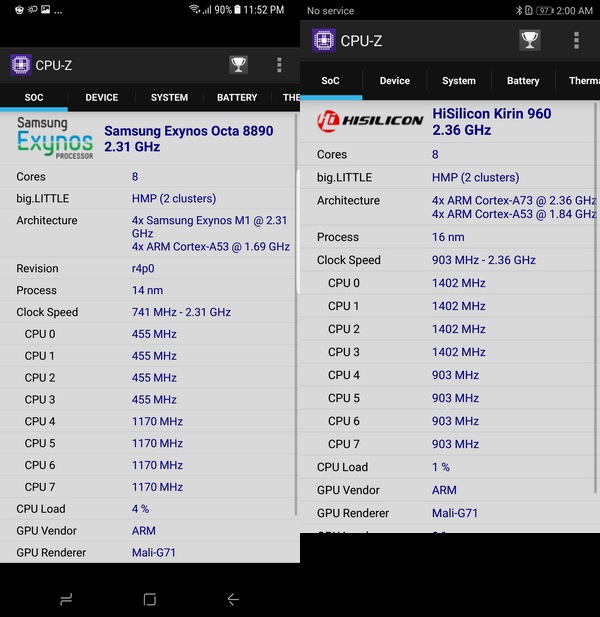600x617 pixels.
Task: Switch to the Battery tab on right screen
Action: (523, 81)
